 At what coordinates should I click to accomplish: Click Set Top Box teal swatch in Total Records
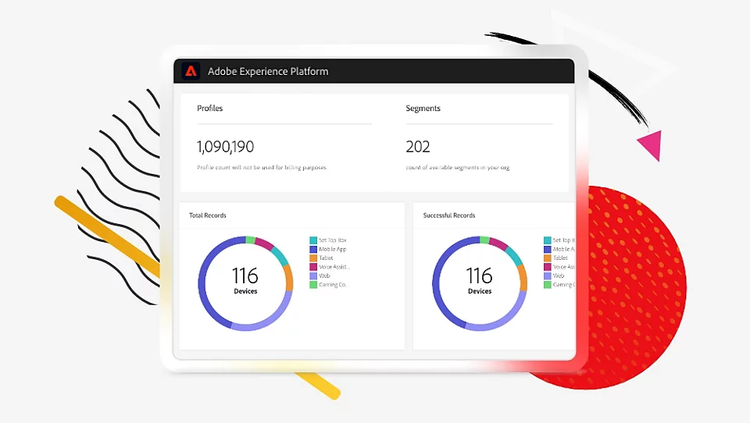coord(313,241)
